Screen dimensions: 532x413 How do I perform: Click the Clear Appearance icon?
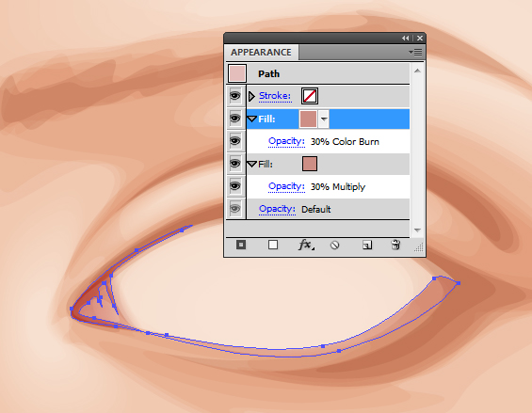click(335, 245)
